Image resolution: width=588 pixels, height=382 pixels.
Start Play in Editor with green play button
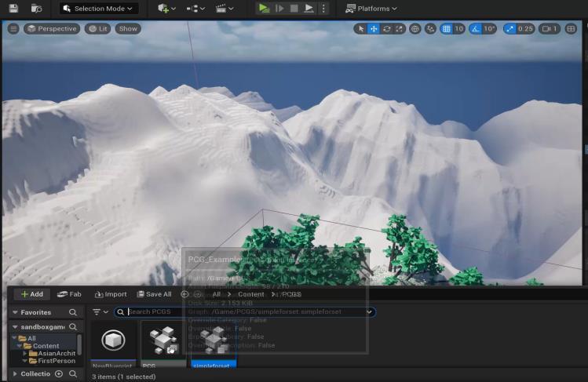[264, 9]
